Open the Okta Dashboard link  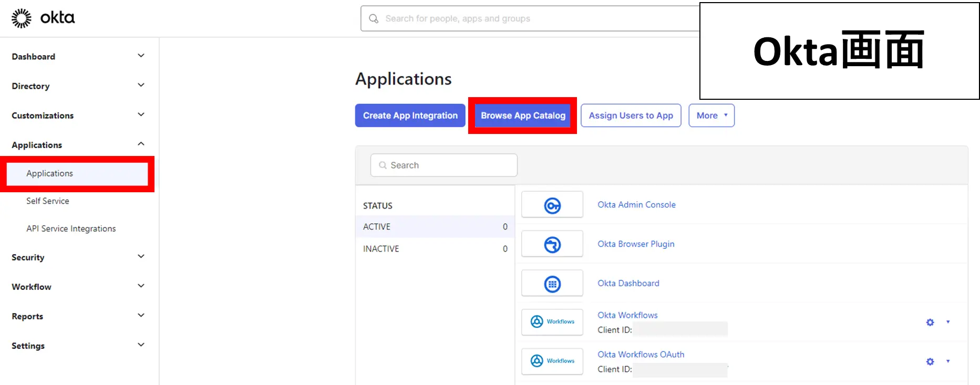(x=628, y=284)
